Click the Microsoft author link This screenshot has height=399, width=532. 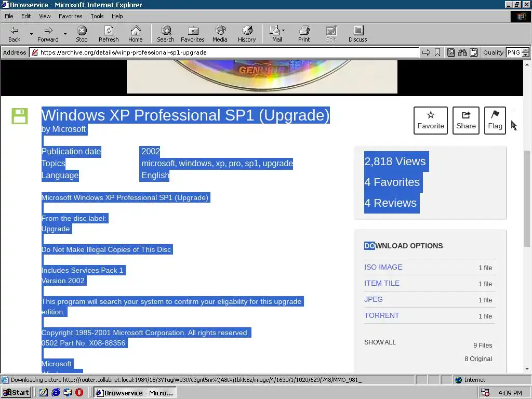[x=69, y=129]
